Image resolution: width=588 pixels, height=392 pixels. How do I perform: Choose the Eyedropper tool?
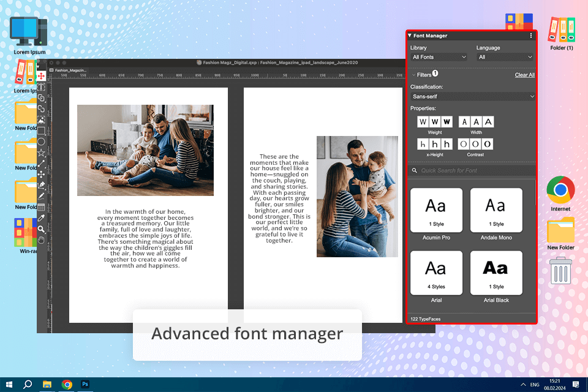tap(41, 218)
